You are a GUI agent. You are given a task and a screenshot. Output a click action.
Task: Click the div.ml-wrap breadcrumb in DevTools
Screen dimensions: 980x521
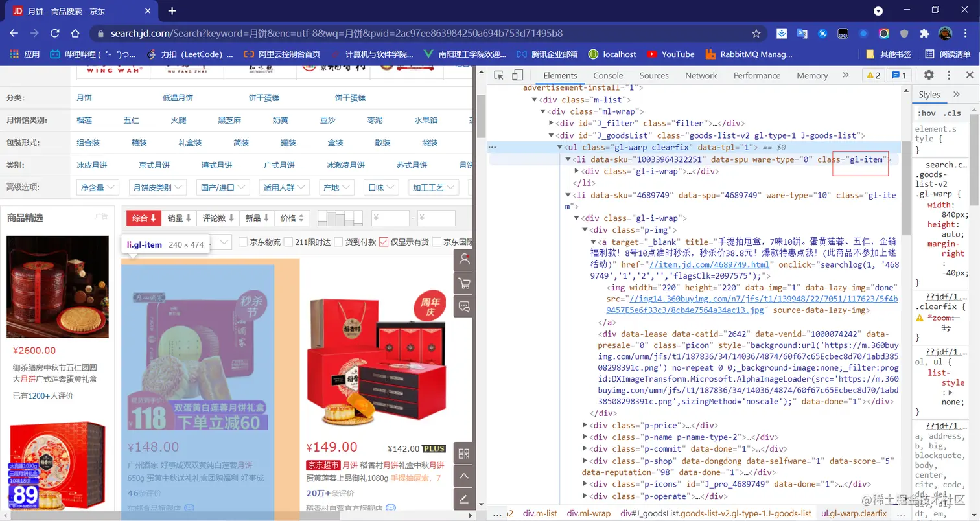[589, 513]
